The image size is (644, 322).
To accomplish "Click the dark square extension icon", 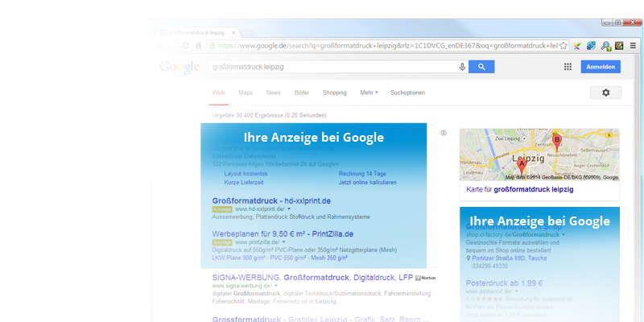I will pos(619,46).
